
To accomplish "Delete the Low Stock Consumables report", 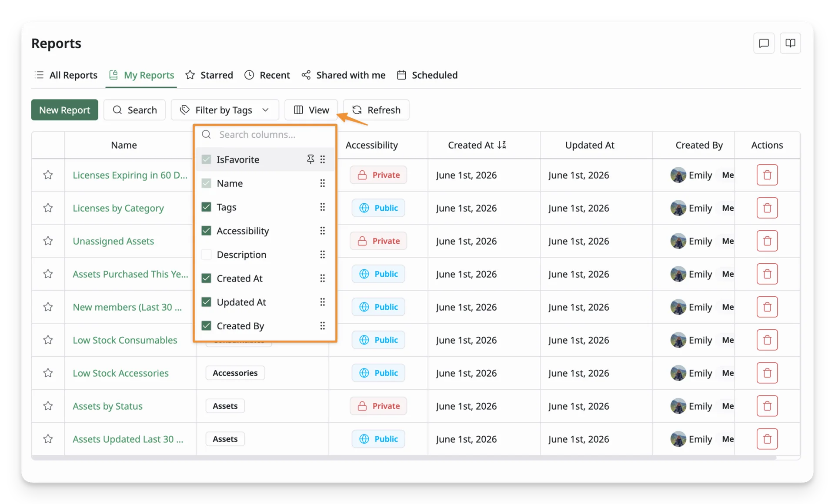I will pos(767,340).
